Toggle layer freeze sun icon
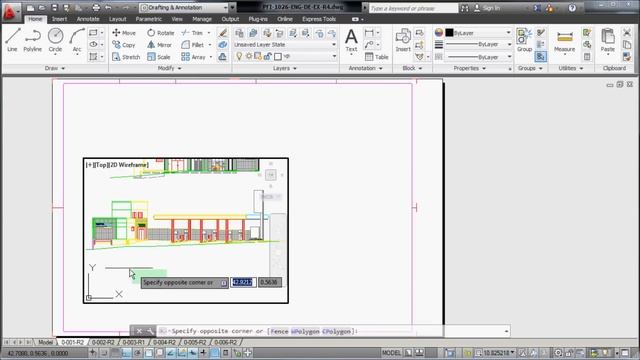 point(249,56)
